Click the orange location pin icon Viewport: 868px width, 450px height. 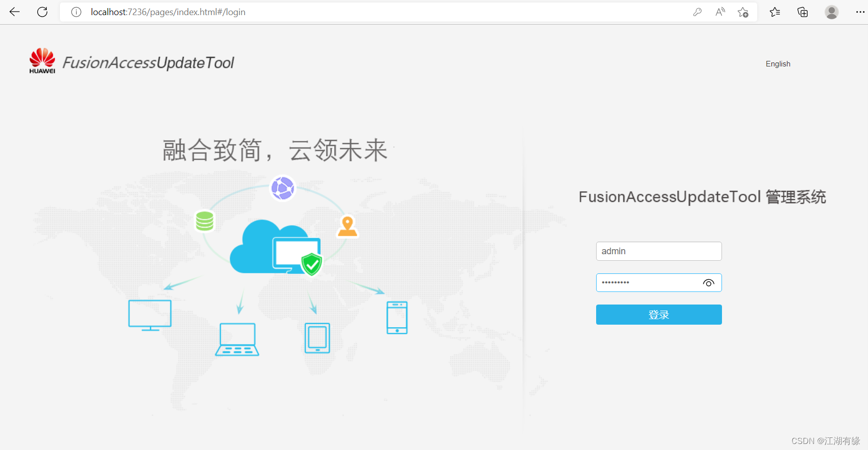tap(347, 226)
